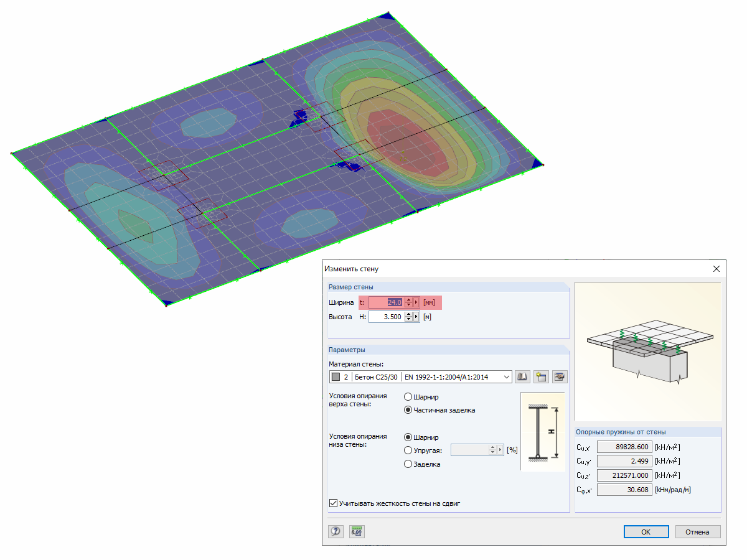Select Упругая bottom support option

point(408,450)
